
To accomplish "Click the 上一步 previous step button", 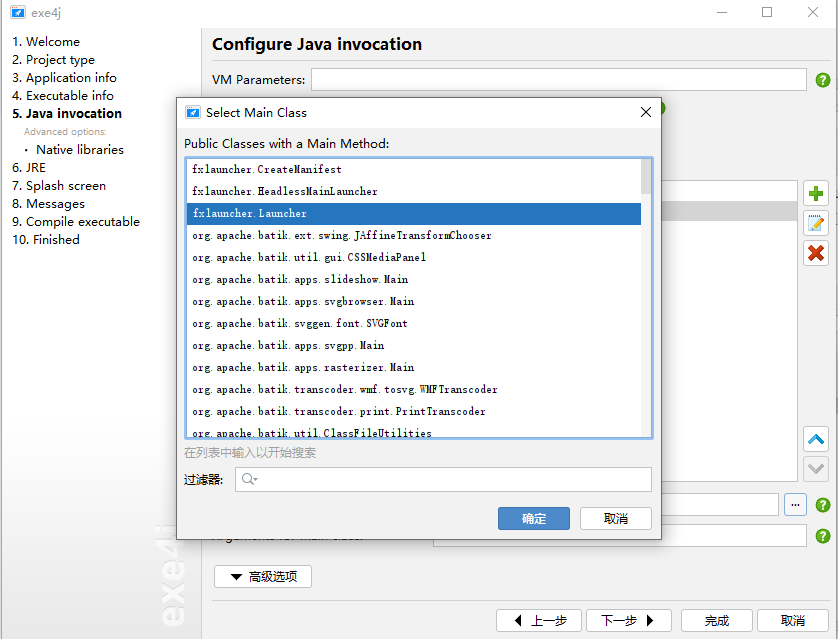I will click(540, 620).
